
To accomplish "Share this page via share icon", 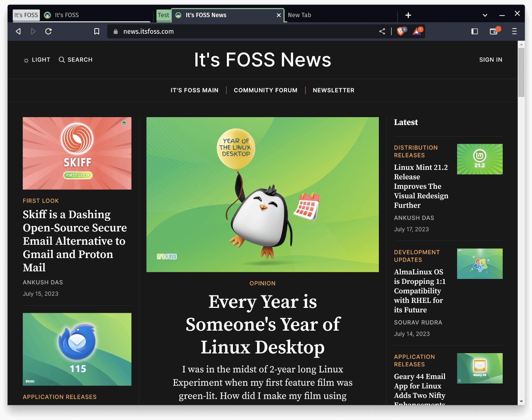I will [x=382, y=32].
